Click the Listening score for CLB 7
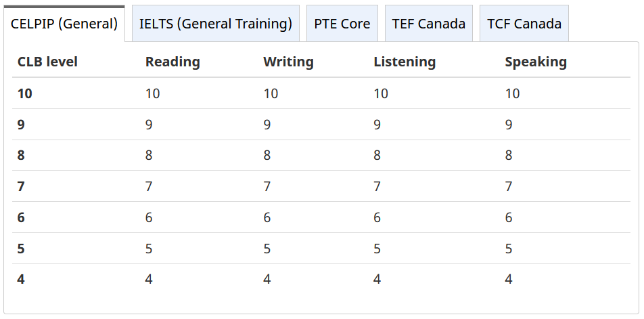This screenshot has width=644, height=319. point(377,186)
